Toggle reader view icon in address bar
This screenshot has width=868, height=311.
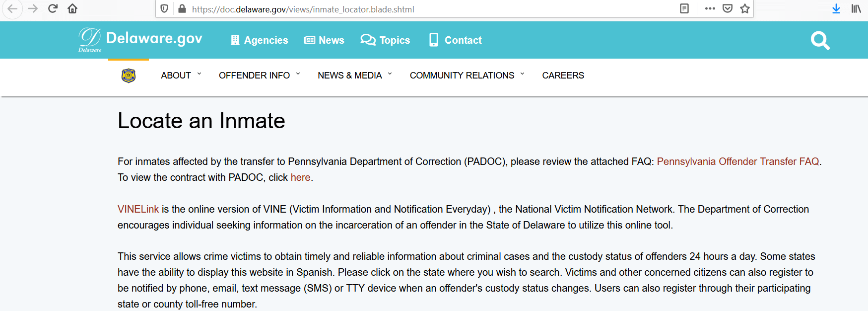[x=684, y=9]
